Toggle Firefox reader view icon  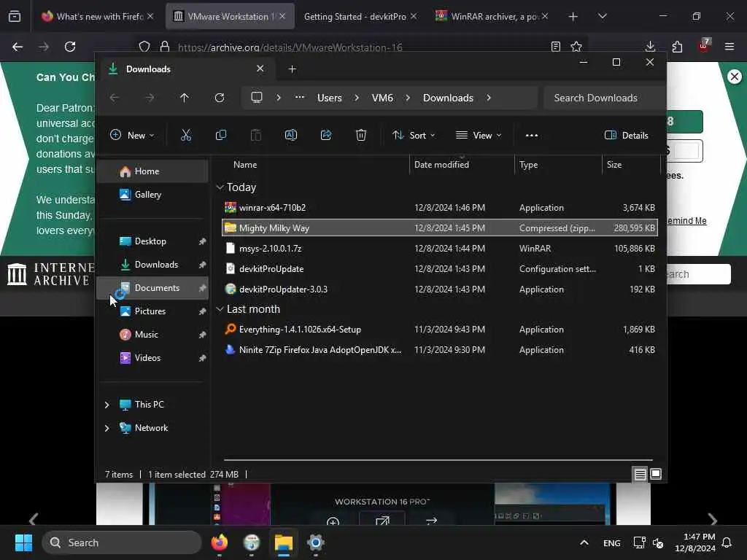click(555, 47)
